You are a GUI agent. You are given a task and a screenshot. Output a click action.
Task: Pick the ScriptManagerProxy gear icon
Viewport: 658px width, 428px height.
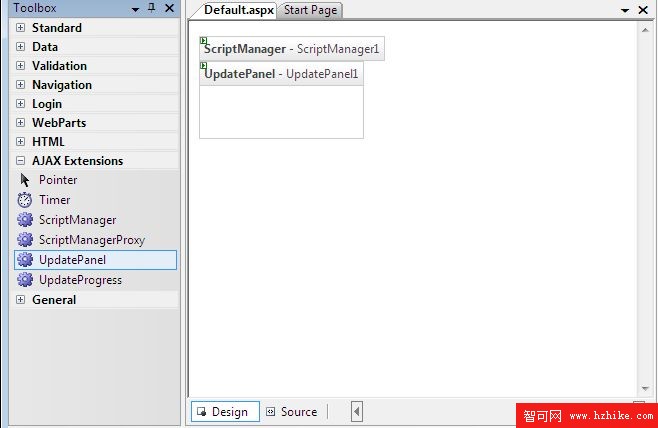pyautogui.click(x=25, y=240)
